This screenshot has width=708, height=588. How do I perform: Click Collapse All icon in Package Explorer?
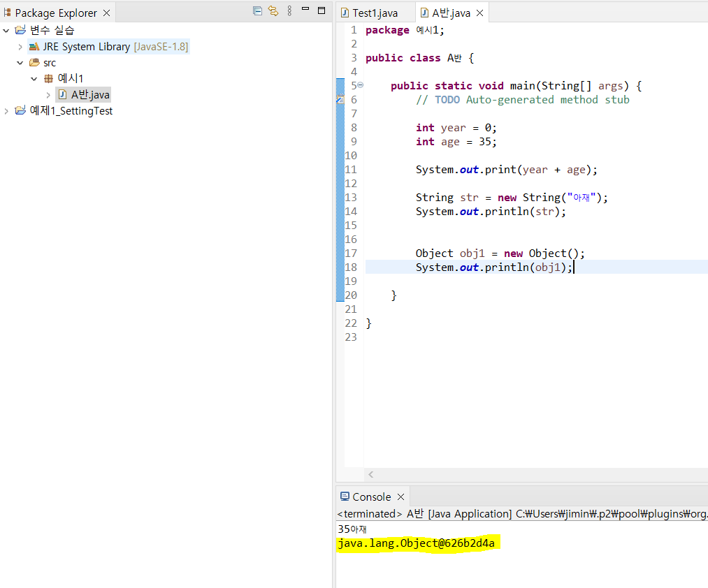click(x=257, y=11)
